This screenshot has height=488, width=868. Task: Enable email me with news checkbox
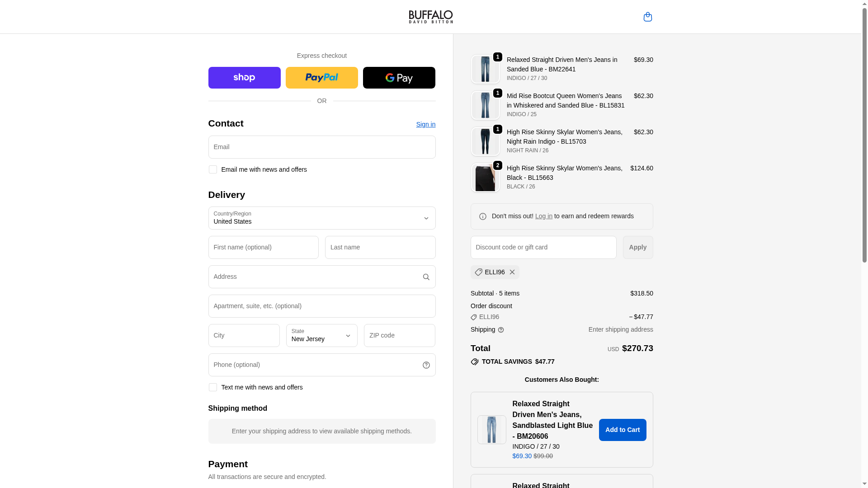[212, 169]
